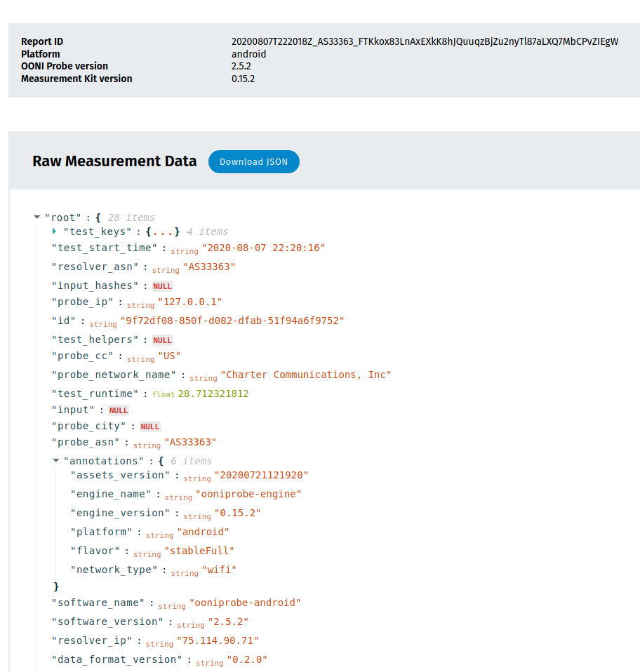640x672 pixels.
Task: Expand the "test_keys" node arrow
Action: click(x=55, y=231)
